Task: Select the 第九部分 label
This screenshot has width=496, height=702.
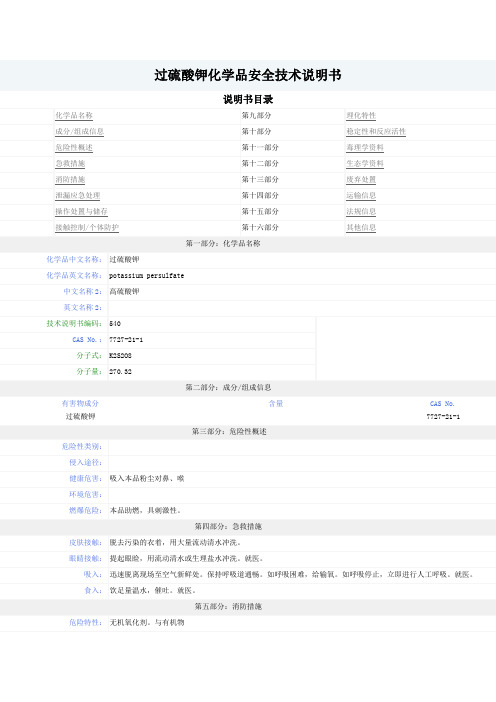Action: coord(257,116)
